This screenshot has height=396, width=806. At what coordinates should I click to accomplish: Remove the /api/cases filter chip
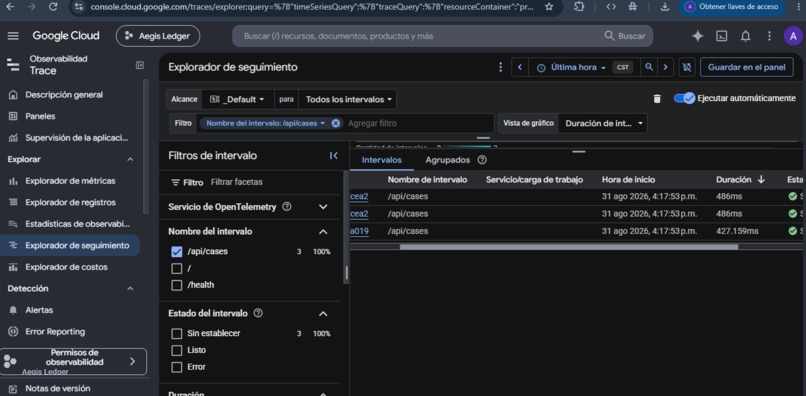point(336,123)
